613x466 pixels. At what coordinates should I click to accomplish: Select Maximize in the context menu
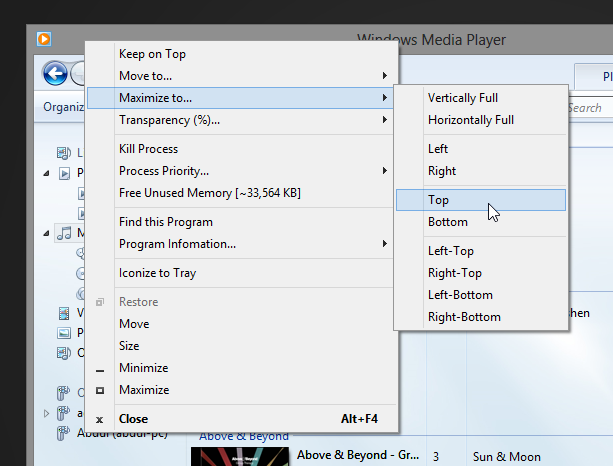click(x=242, y=390)
